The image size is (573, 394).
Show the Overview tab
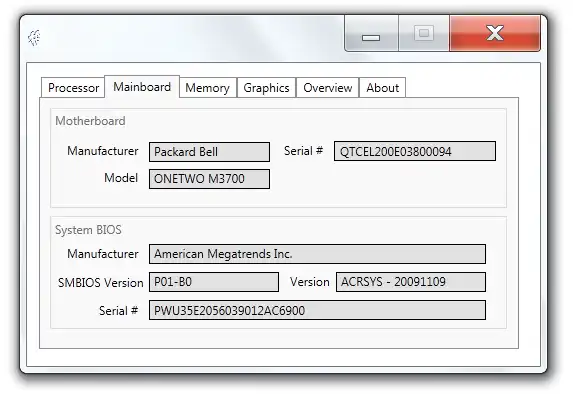327,88
